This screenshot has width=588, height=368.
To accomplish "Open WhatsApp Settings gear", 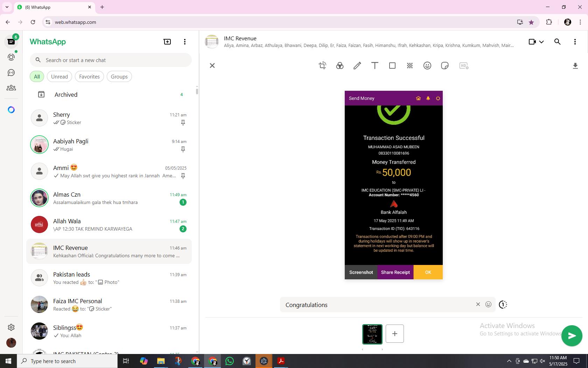I will tap(11, 327).
